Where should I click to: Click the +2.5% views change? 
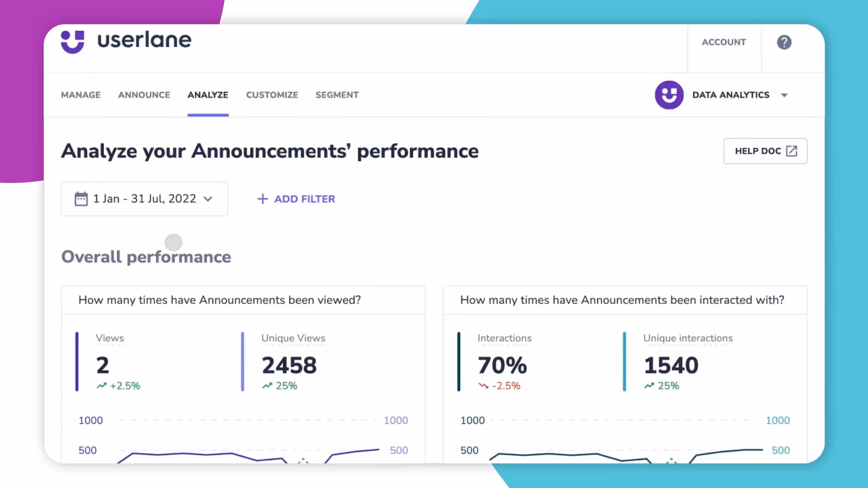[125, 386]
